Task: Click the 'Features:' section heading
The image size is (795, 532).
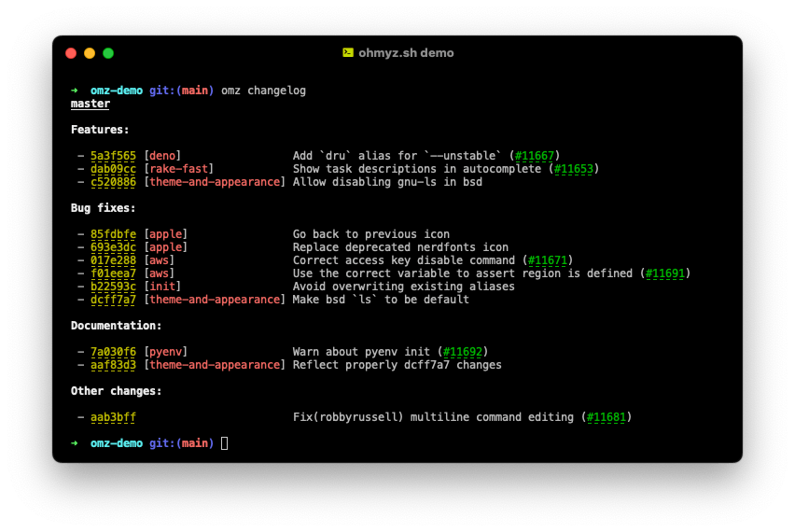Action: click(x=100, y=130)
